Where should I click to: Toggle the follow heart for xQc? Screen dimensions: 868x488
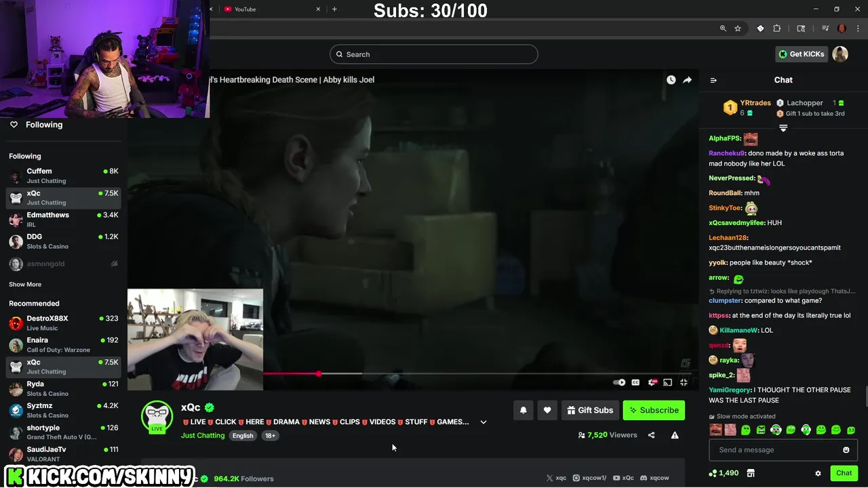(x=547, y=410)
